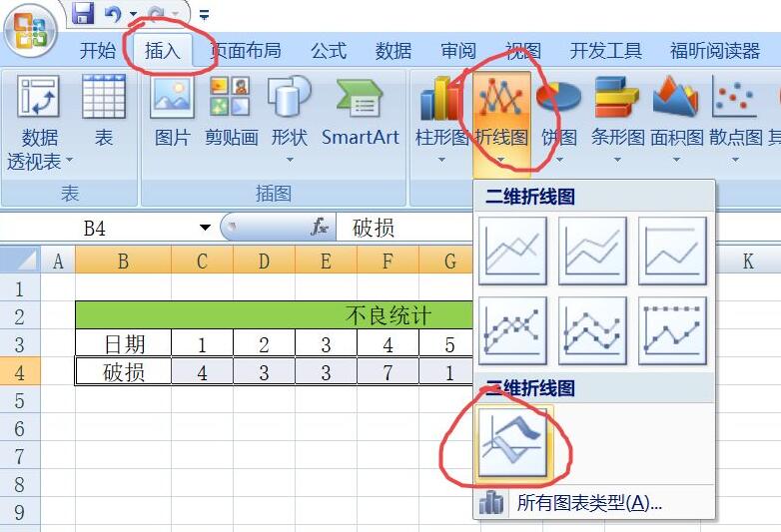The image size is (781, 532).
Task: Open the 福昕阅读器 tab
Action: [715, 51]
